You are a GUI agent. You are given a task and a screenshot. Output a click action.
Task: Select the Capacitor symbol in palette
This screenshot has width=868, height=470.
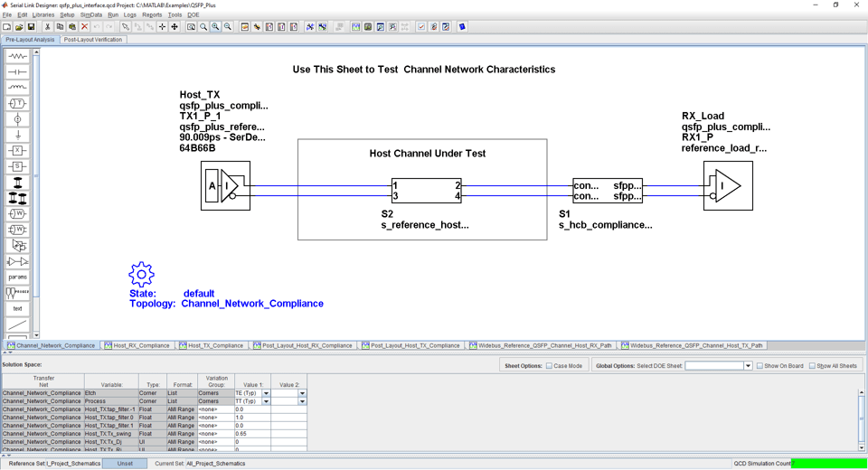tap(18, 72)
